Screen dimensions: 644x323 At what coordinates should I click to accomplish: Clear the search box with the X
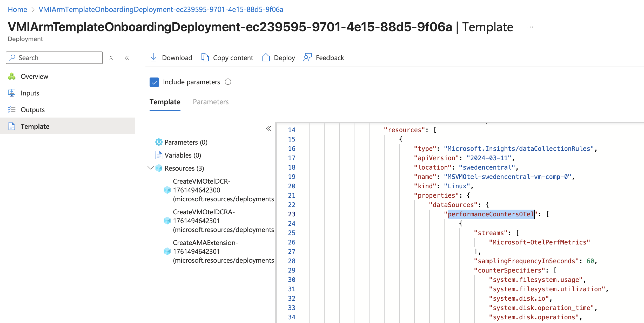pyautogui.click(x=111, y=57)
